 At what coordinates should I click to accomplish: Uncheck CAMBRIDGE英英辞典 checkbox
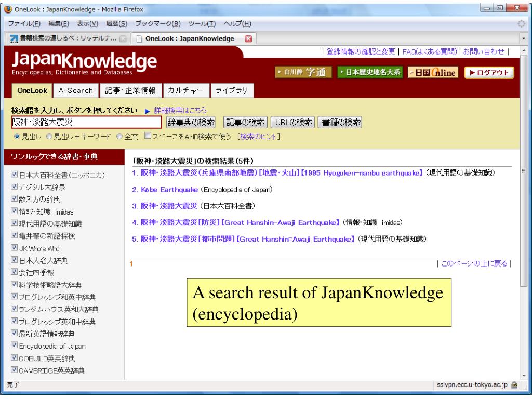pos(14,370)
